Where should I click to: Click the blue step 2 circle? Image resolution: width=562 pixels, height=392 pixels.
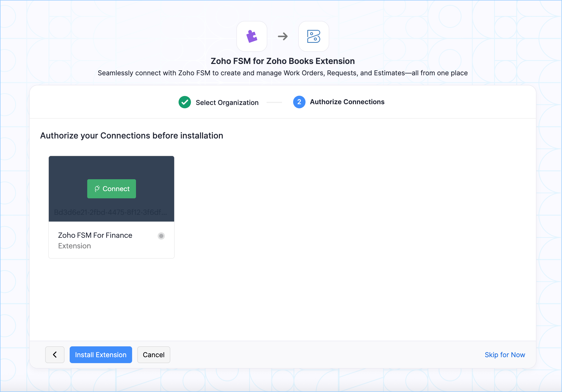[x=299, y=102]
